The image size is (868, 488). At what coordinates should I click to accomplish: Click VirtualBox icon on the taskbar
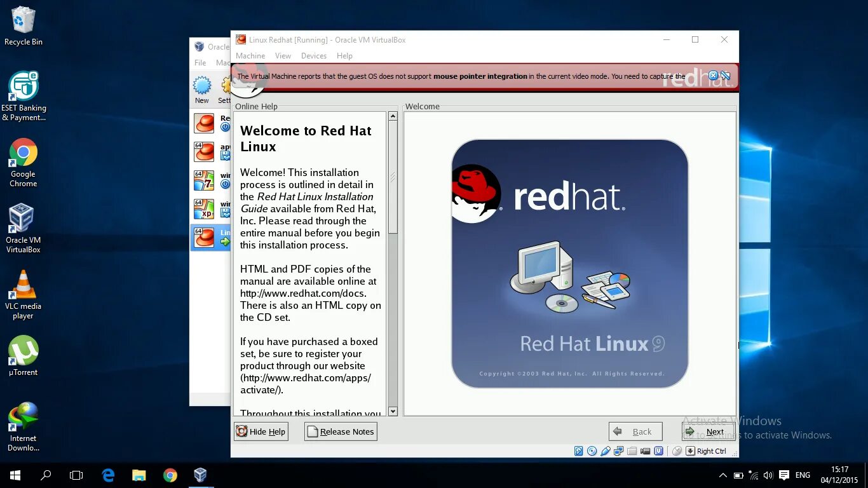200,475
